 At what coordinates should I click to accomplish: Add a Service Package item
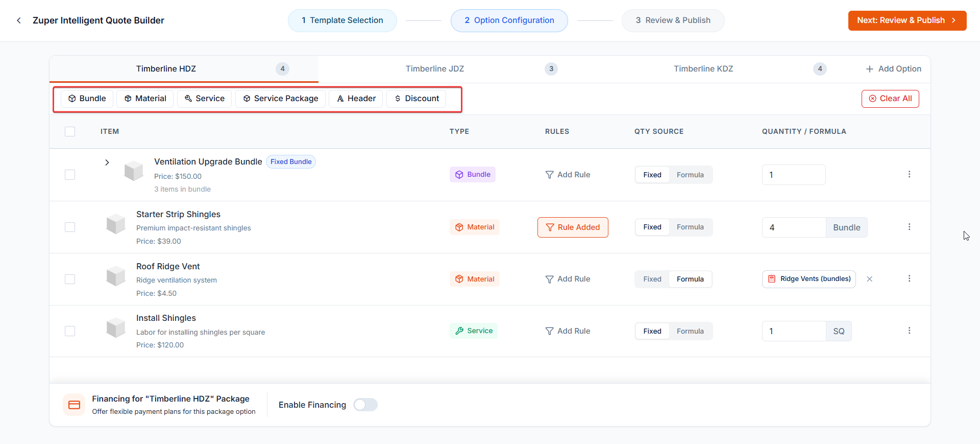pos(281,99)
